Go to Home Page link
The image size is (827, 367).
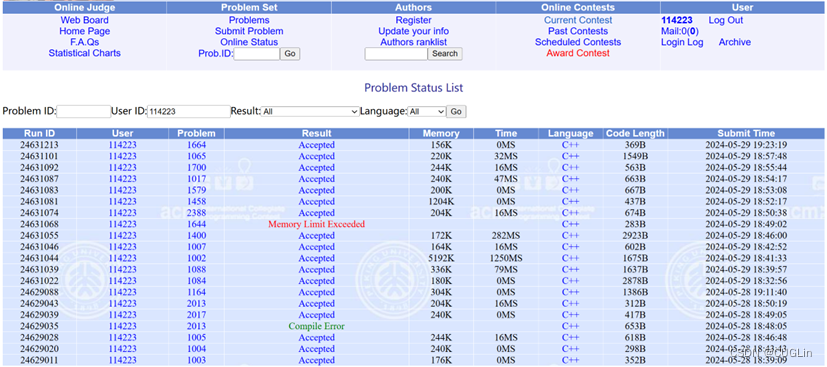tap(84, 31)
